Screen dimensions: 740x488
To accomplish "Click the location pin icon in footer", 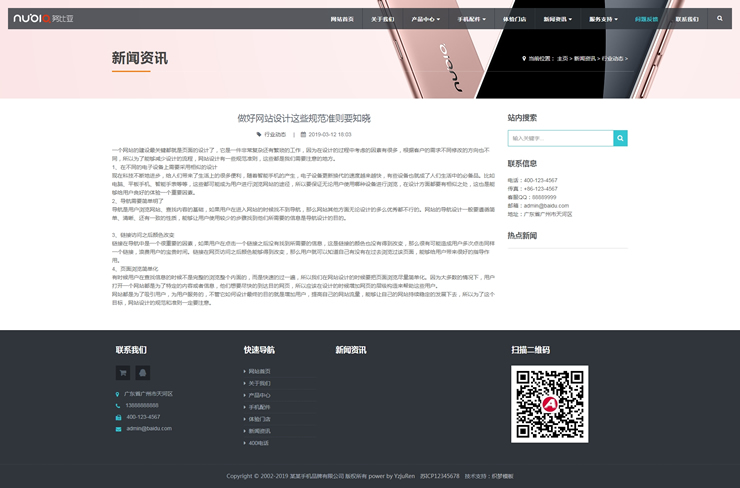I will [x=117, y=394].
